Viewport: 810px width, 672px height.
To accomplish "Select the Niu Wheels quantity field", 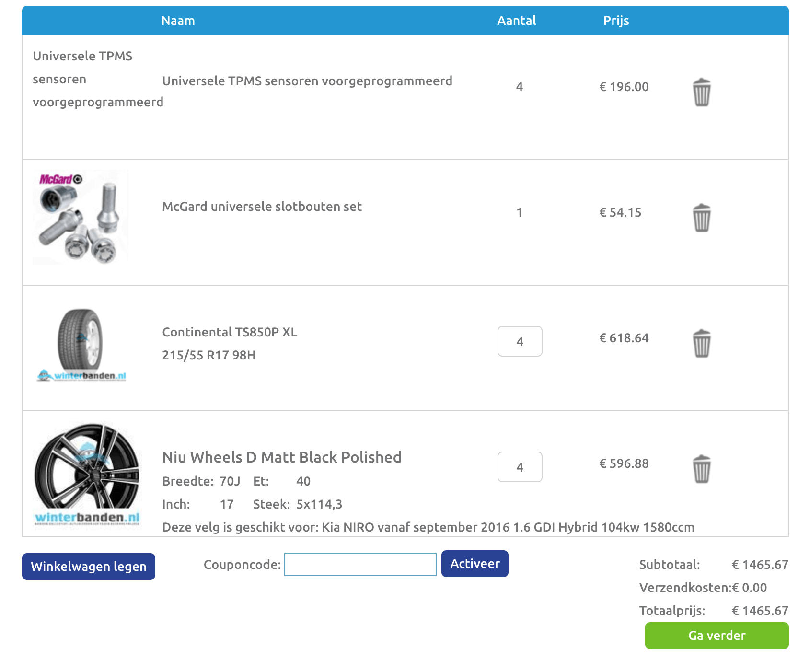I will click(x=520, y=467).
